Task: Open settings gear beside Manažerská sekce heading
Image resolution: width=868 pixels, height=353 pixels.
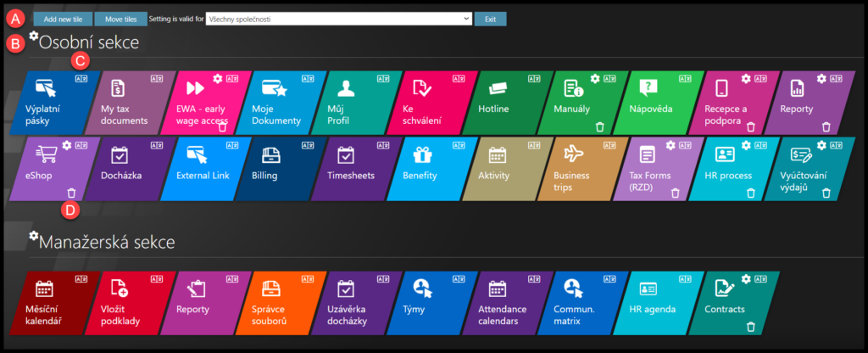Action: (x=34, y=236)
